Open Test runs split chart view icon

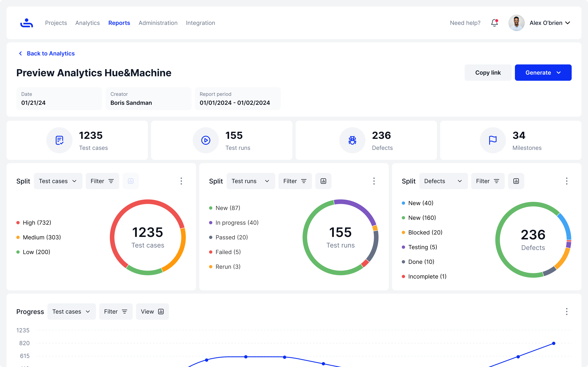(x=323, y=181)
